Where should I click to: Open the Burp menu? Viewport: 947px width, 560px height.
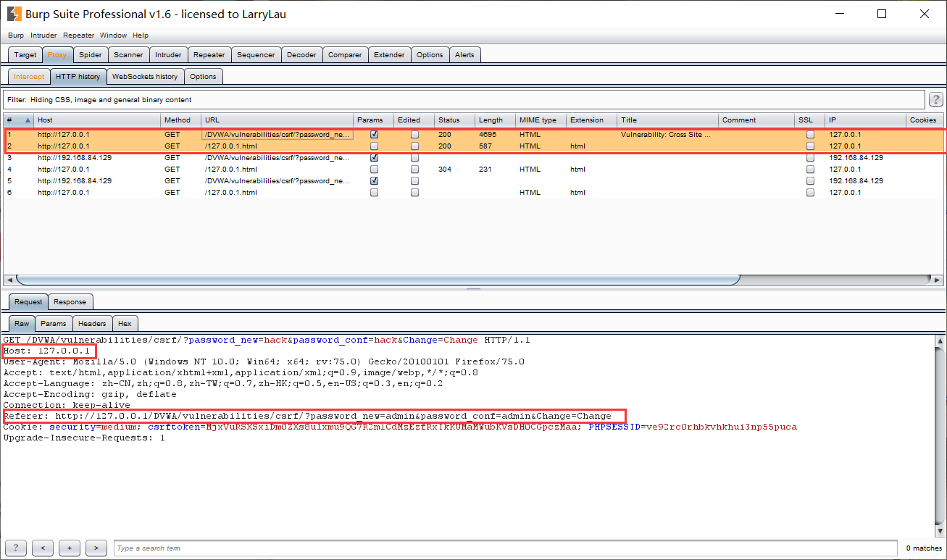pos(16,35)
